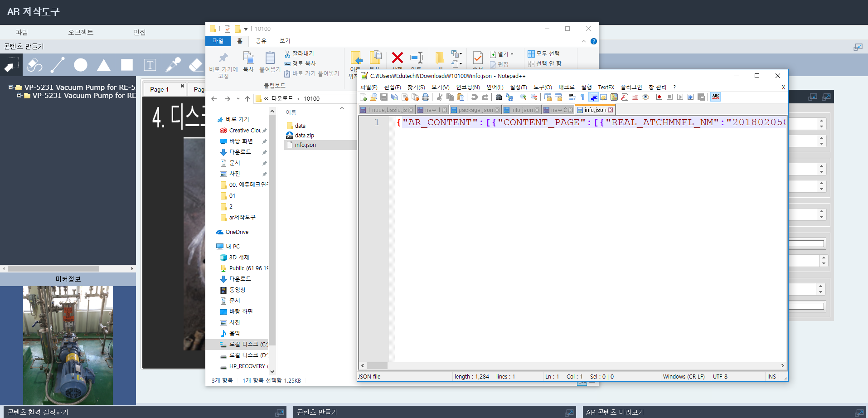Open the 플러그인 menu in Notepad++
Image resolution: width=868 pixels, height=418 pixels.
tap(631, 87)
